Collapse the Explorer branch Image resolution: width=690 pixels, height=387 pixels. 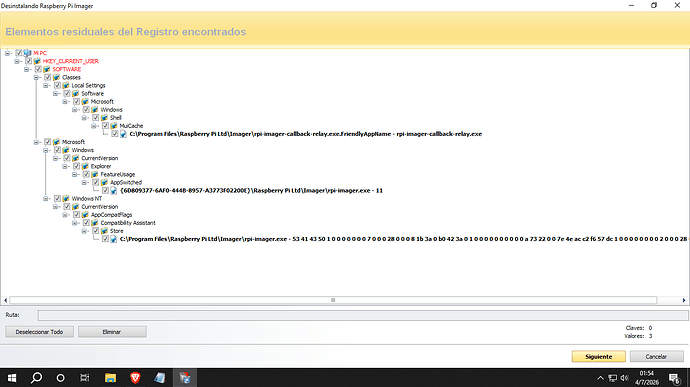tap(66, 166)
